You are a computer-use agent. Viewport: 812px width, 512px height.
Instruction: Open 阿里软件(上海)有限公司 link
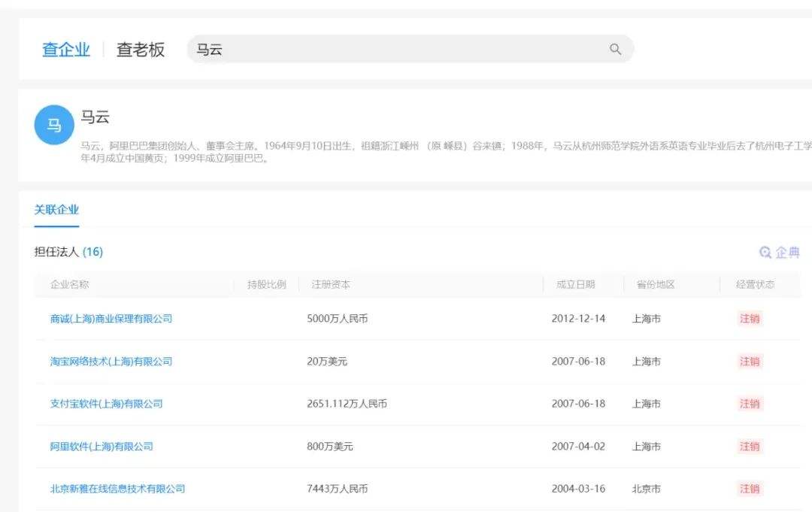coord(101,447)
